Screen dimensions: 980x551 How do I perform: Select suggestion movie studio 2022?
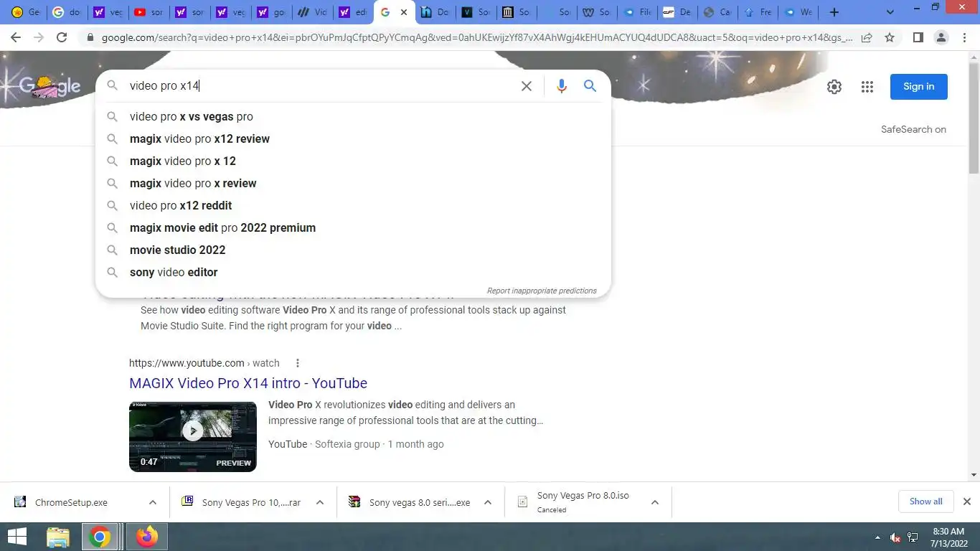[x=353, y=250]
